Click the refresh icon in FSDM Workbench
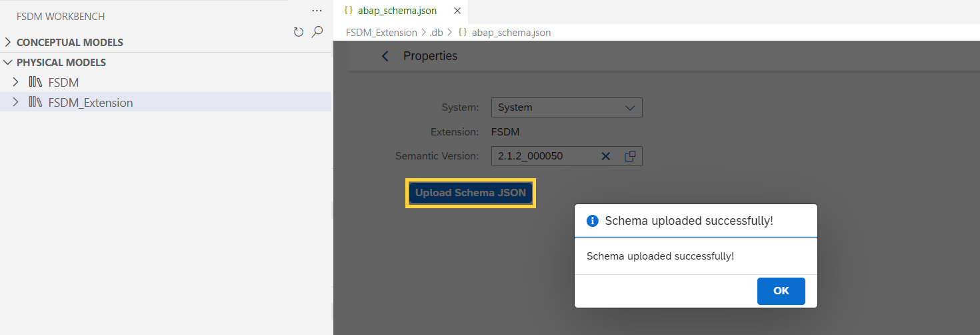980x335 pixels. click(299, 31)
